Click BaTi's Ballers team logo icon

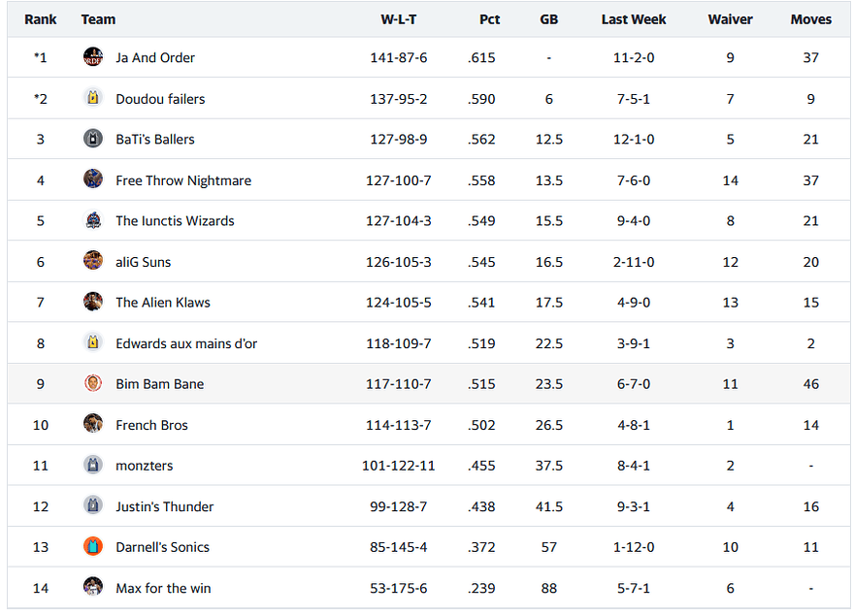pyautogui.click(x=93, y=139)
